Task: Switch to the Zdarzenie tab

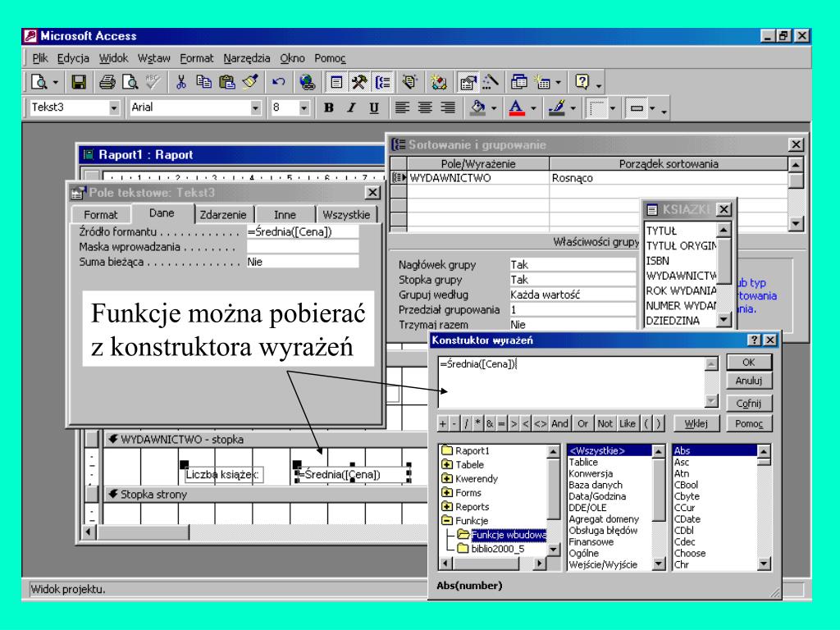Action: 223,214
